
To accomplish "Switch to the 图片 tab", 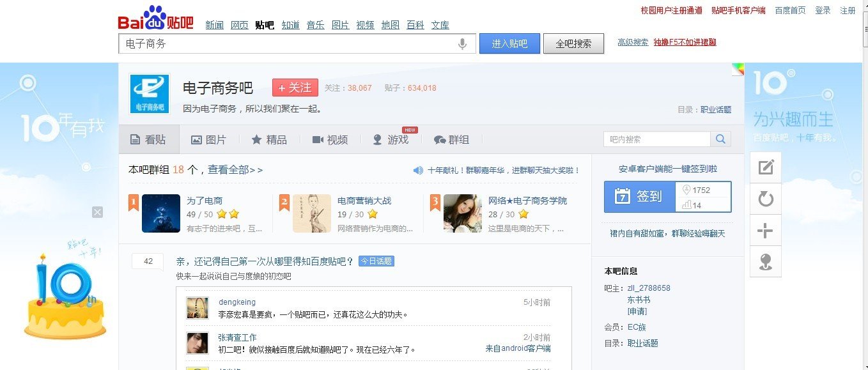I will click(x=209, y=139).
